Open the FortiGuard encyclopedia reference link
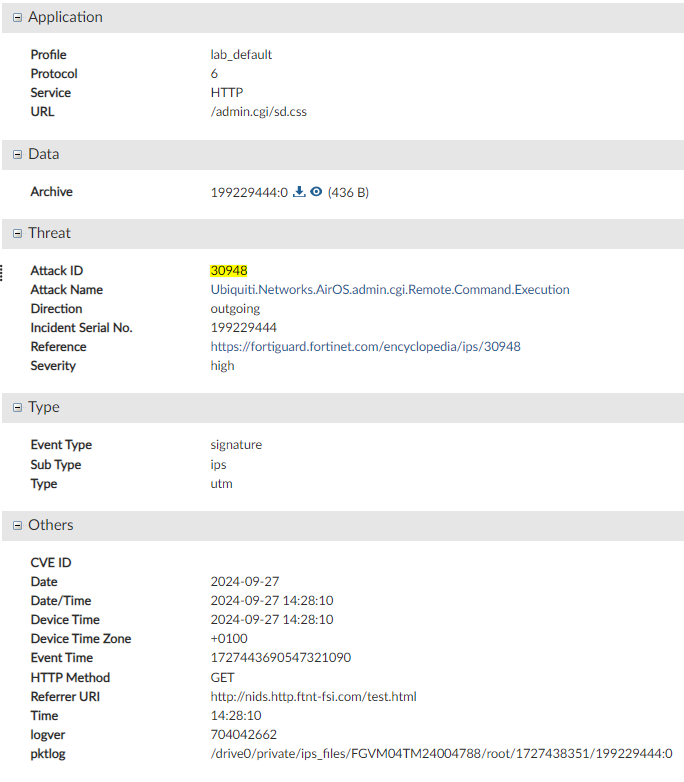The height and width of the screenshot is (782, 684). pos(365,347)
